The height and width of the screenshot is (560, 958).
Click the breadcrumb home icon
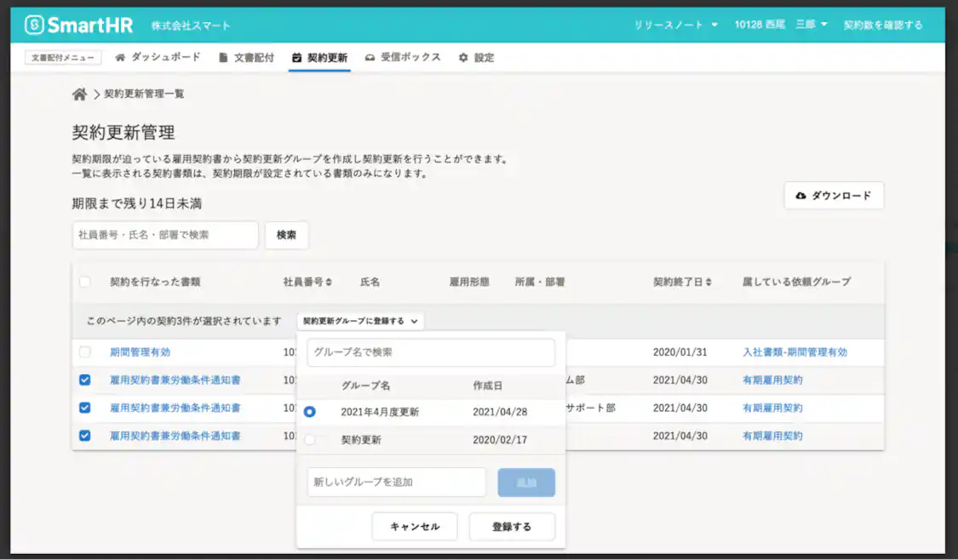click(x=81, y=94)
